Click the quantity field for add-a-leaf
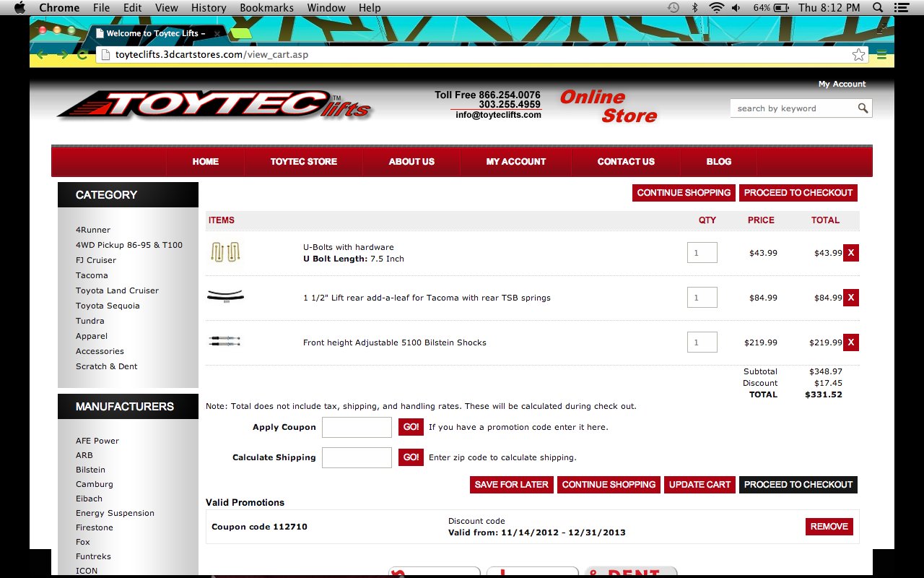 [702, 298]
